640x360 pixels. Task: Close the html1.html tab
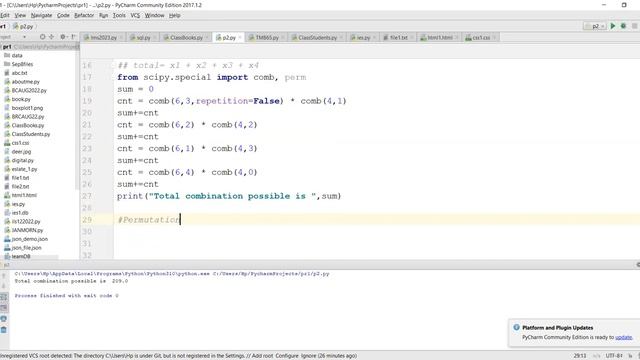457,38
